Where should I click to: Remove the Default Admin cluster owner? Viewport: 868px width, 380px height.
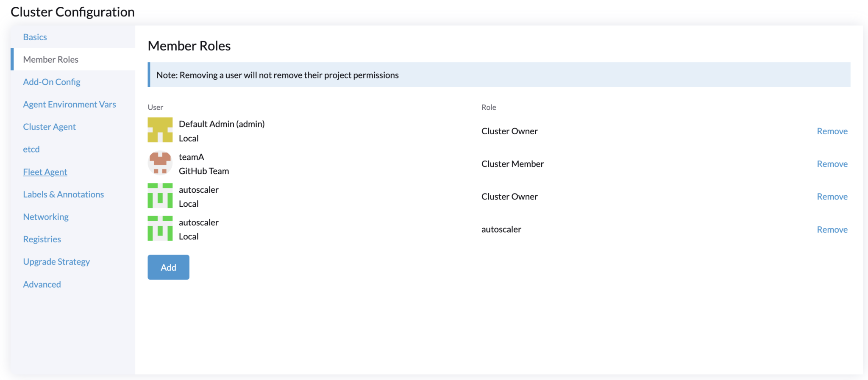832,131
